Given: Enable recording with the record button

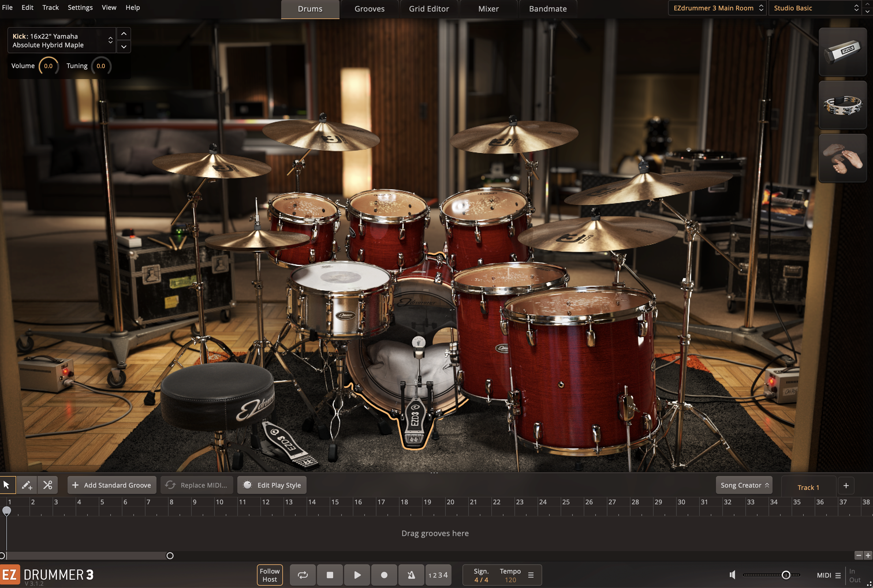Looking at the screenshot, I should coord(384,574).
